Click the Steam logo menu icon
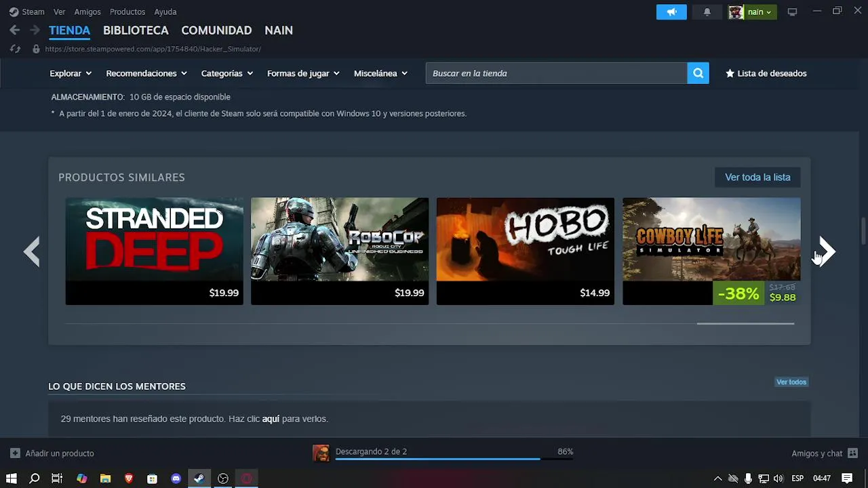Image resolution: width=868 pixels, height=488 pixels. (x=14, y=12)
